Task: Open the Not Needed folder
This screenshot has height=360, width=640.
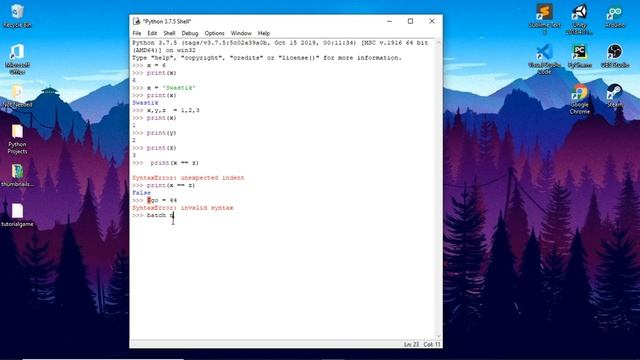Action: [x=17, y=96]
